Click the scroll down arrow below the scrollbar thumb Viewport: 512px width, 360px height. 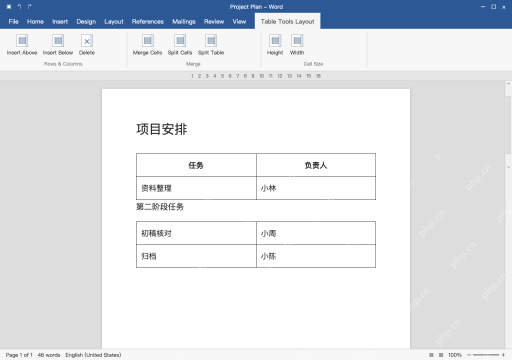(x=508, y=167)
